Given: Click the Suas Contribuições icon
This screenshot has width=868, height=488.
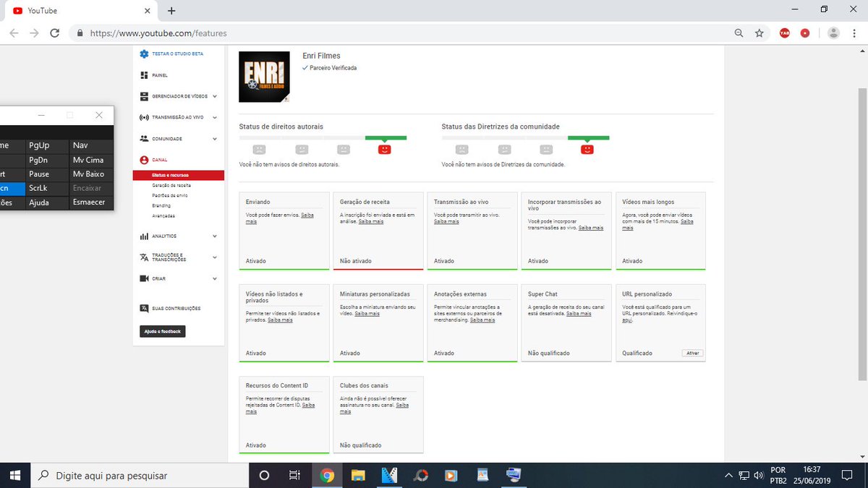Looking at the screenshot, I should (144, 309).
